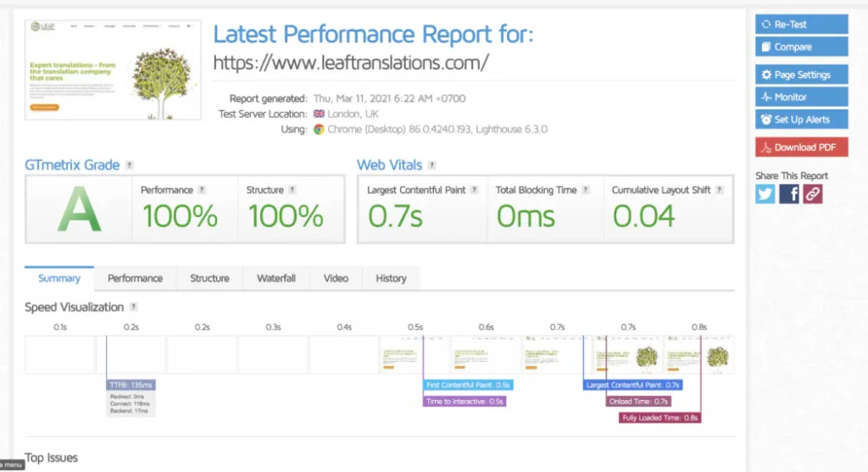Click the Chrome browser icon
The height and width of the screenshot is (472, 868).
pyautogui.click(x=319, y=130)
